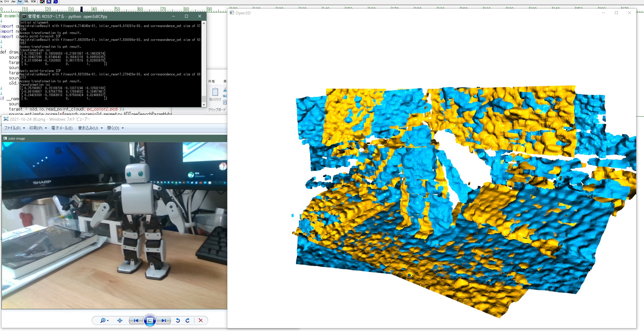The image size is (644, 331).
Task: Start the slideshow with center round button
Action: (x=150, y=320)
